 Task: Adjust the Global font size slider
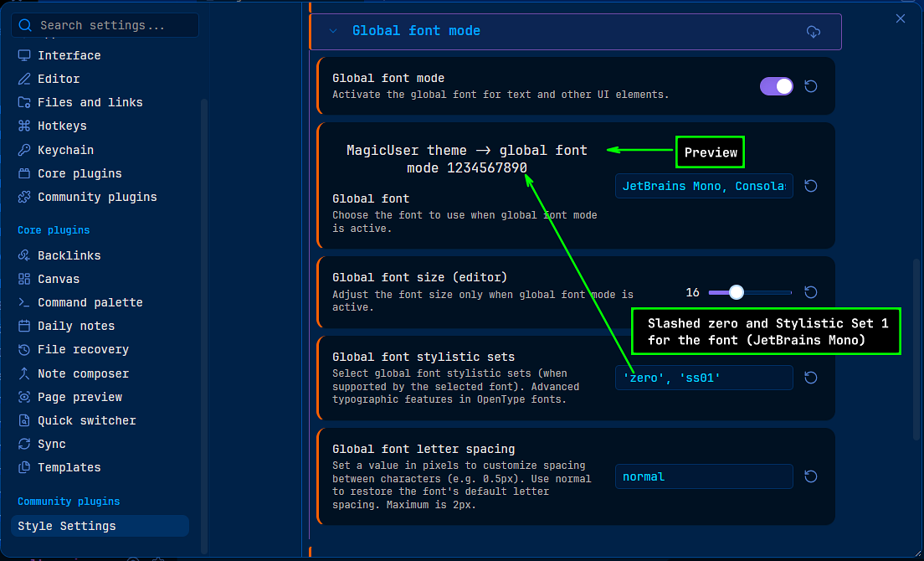pyautogui.click(x=750, y=292)
